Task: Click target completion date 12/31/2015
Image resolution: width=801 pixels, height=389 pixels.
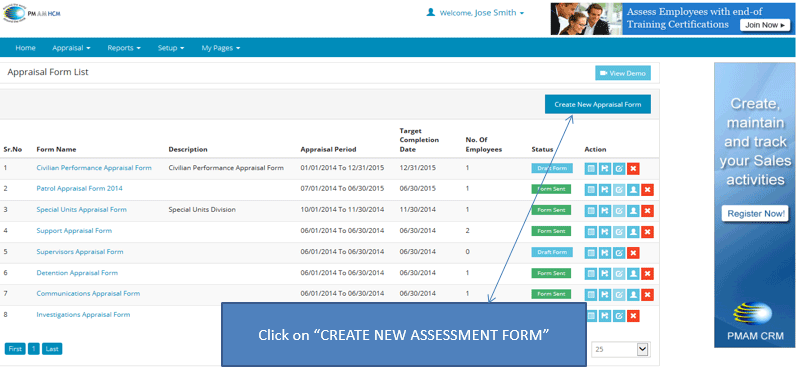Action: 417,168
